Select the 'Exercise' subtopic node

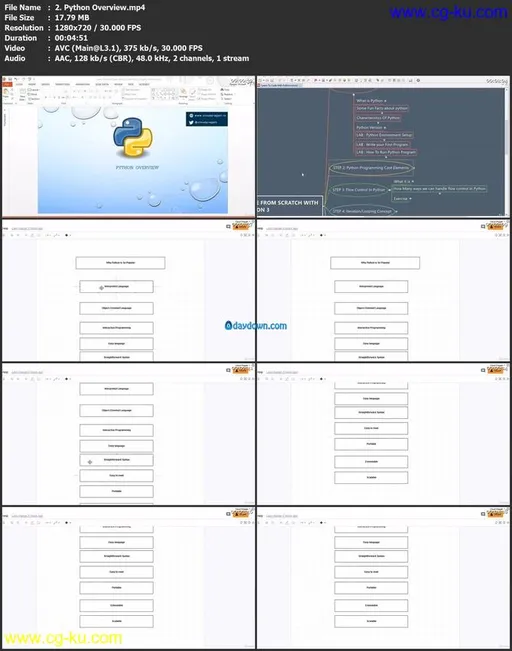click(401, 198)
